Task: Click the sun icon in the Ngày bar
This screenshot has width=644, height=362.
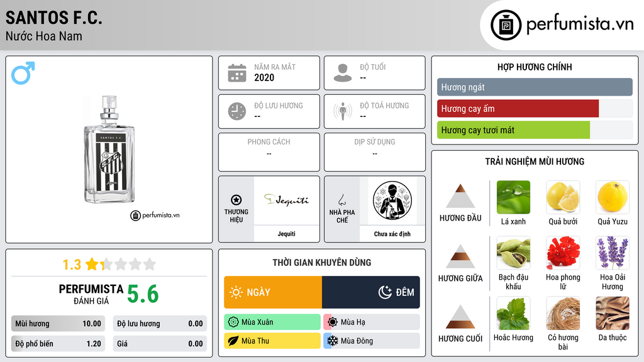Action: pos(236,292)
